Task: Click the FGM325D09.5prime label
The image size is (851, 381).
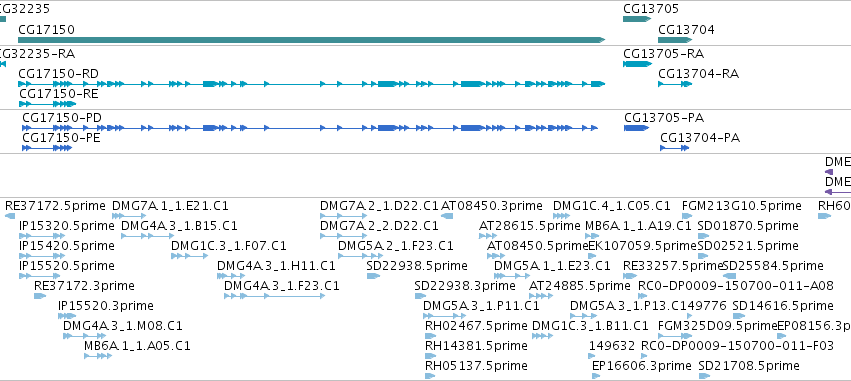Action: click(718, 326)
